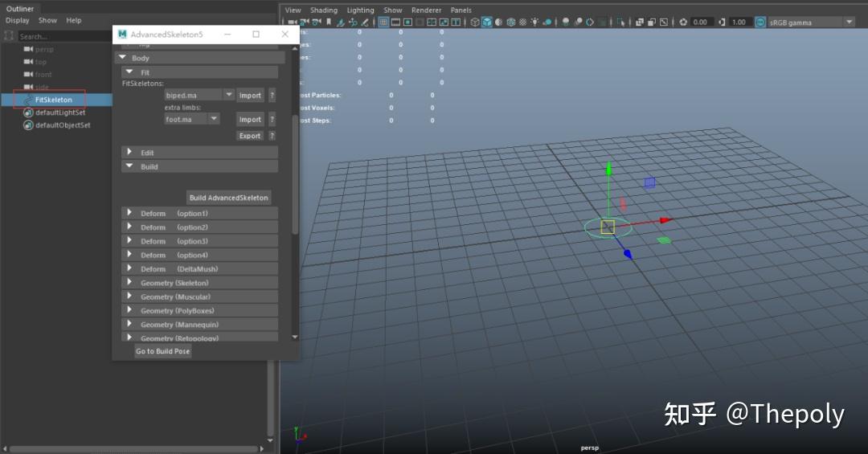Image resolution: width=868 pixels, height=454 pixels.
Task: Toggle the viewport grid display icon
Action: (x=384, y=22)
